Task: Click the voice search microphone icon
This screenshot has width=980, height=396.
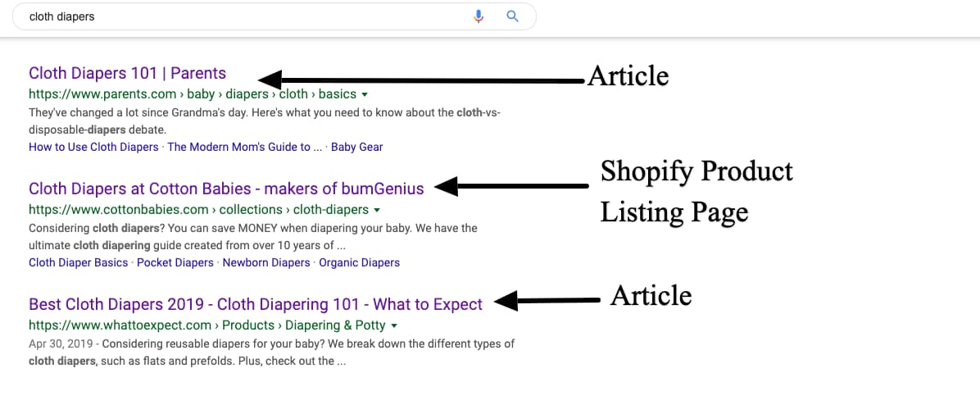Action: click(479, 16)
